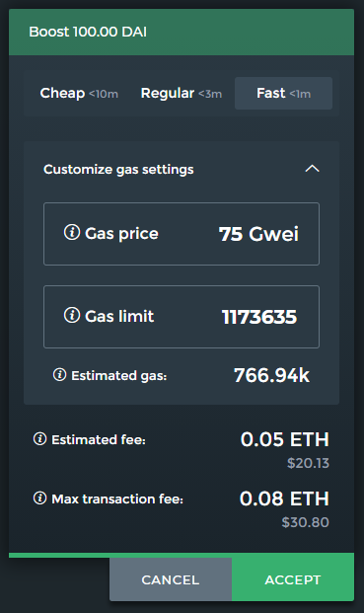Select the 766.94k estimated gas value
The height and width of the screenshot is (613, 364).
(x=272, y=375)
